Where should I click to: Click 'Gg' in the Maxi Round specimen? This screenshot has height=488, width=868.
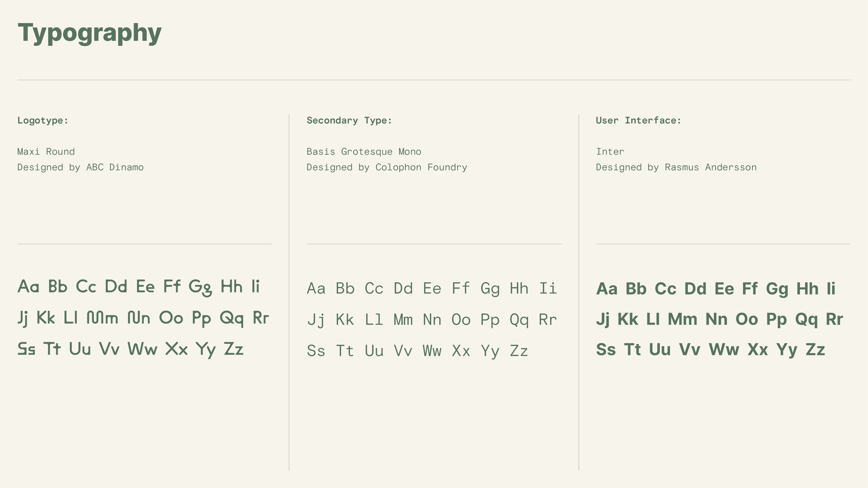(x=200, y=288)
